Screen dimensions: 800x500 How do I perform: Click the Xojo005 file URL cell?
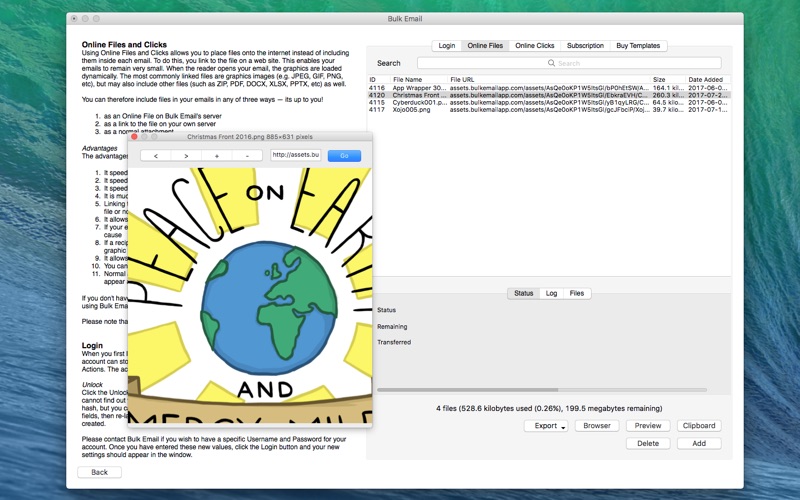point(549,109)
